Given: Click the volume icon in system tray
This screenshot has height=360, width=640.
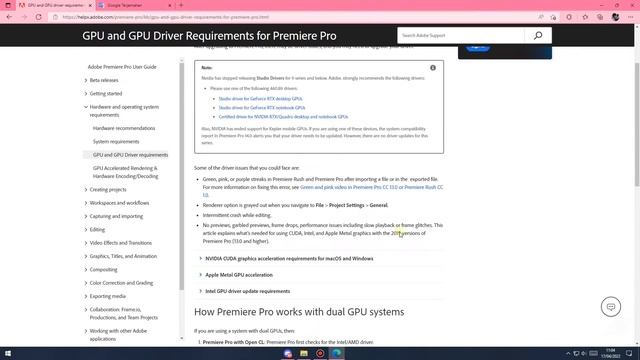Looking at the screenshot, I should [x=584, y=353].
